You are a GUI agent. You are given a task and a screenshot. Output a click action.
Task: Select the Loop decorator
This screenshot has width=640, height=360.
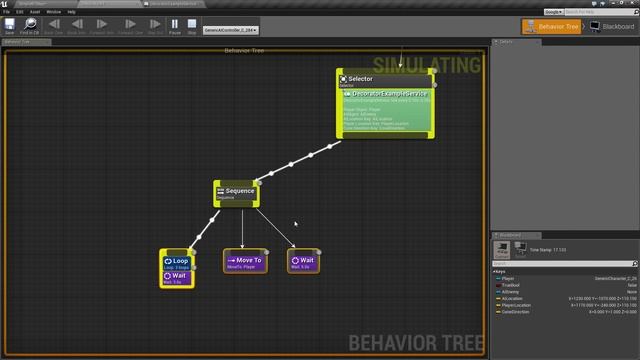pyautogui.click(x=177, y=263)
